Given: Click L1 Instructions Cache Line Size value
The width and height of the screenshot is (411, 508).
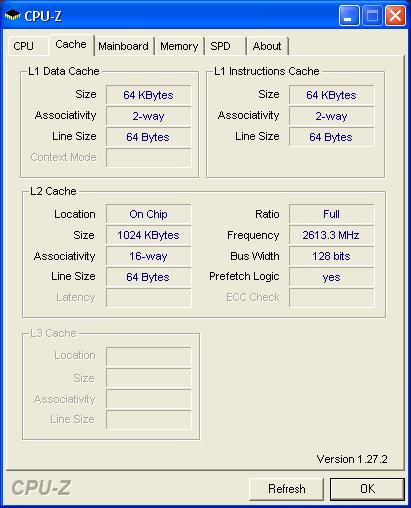Looking at the screenshot, I should [331, 137].
